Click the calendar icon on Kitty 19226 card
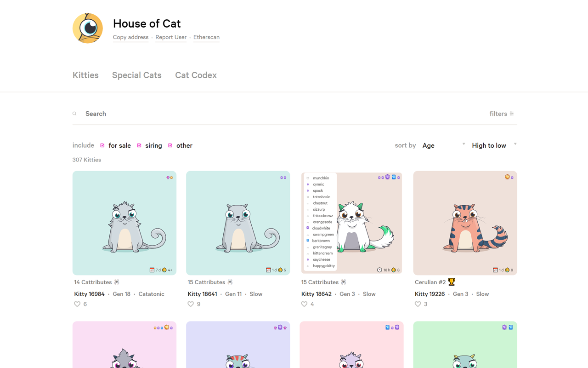The height and width of the screenshot is (368, 588). coord(495,270)
